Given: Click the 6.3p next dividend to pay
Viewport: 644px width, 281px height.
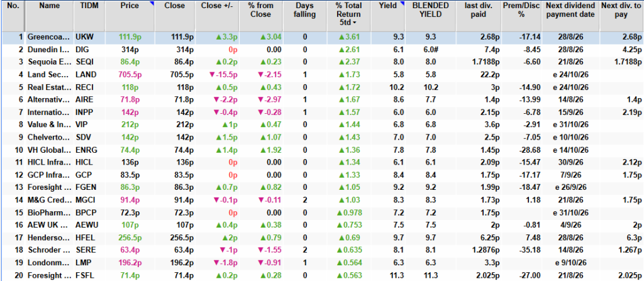Looking at the screenshot, I should point(634,238).
